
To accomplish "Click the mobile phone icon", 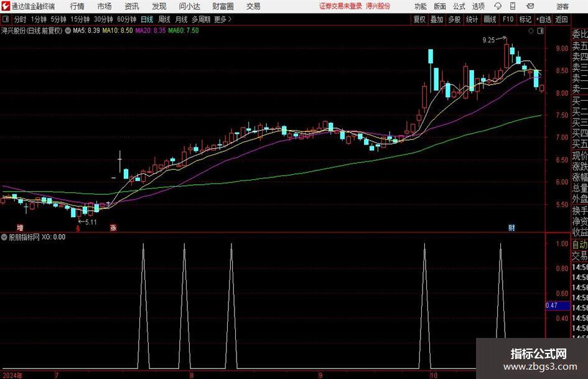I will click(x=513, y=6).
